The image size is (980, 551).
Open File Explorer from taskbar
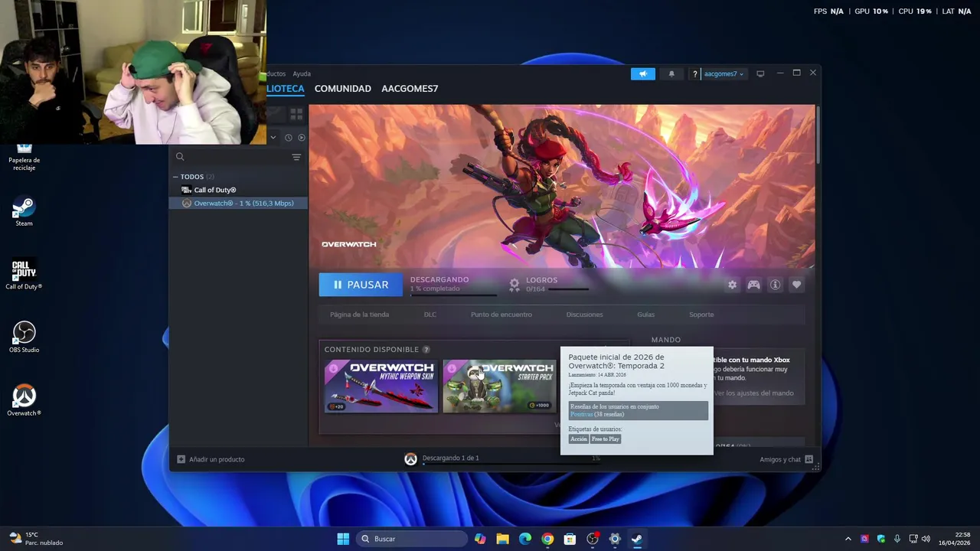(502, 539)
